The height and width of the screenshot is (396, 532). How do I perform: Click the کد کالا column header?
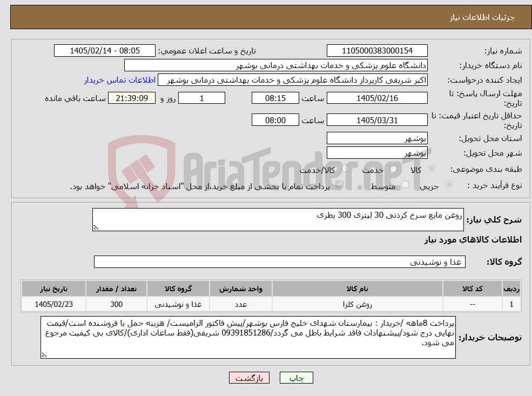coord(472,289)
